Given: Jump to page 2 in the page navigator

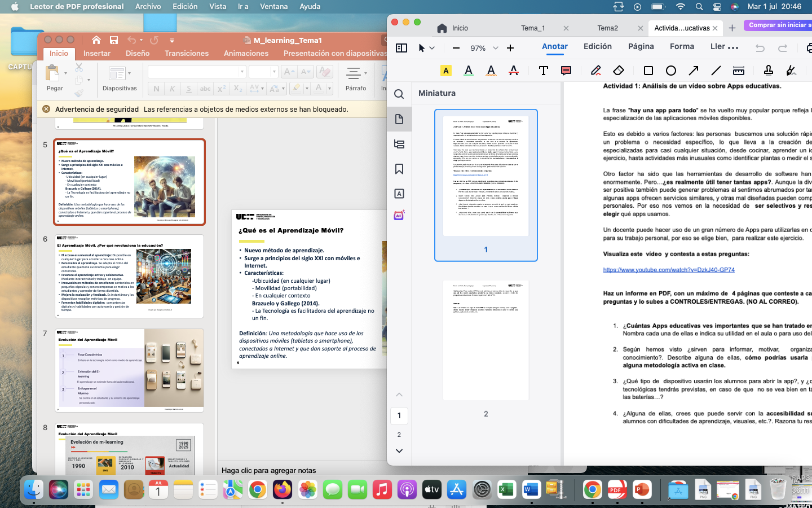Looking at the screenshot, I should coord(399,435).
